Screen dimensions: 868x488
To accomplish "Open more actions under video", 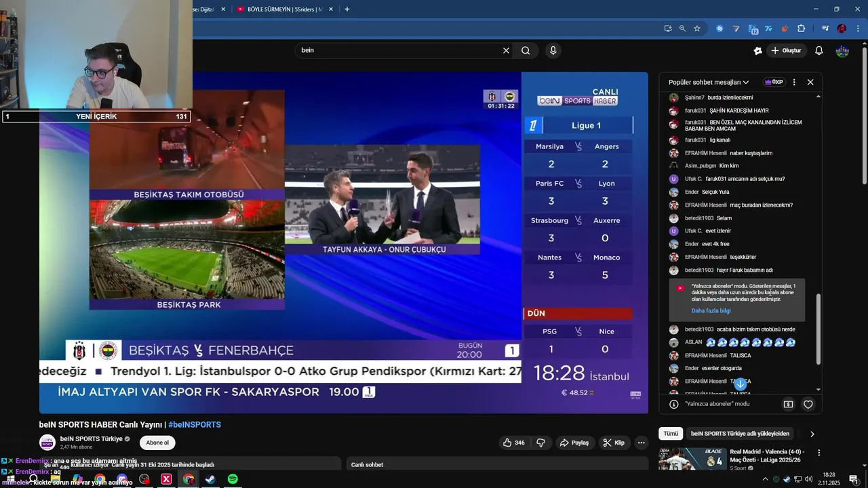I will point(642,443).
